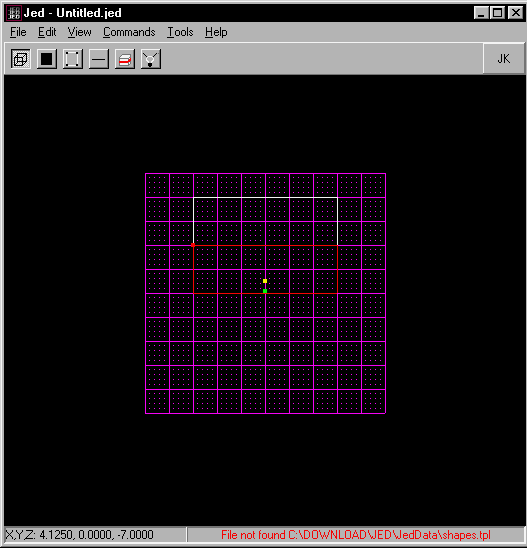Click the yellow square marker in sector

[265, 281]
